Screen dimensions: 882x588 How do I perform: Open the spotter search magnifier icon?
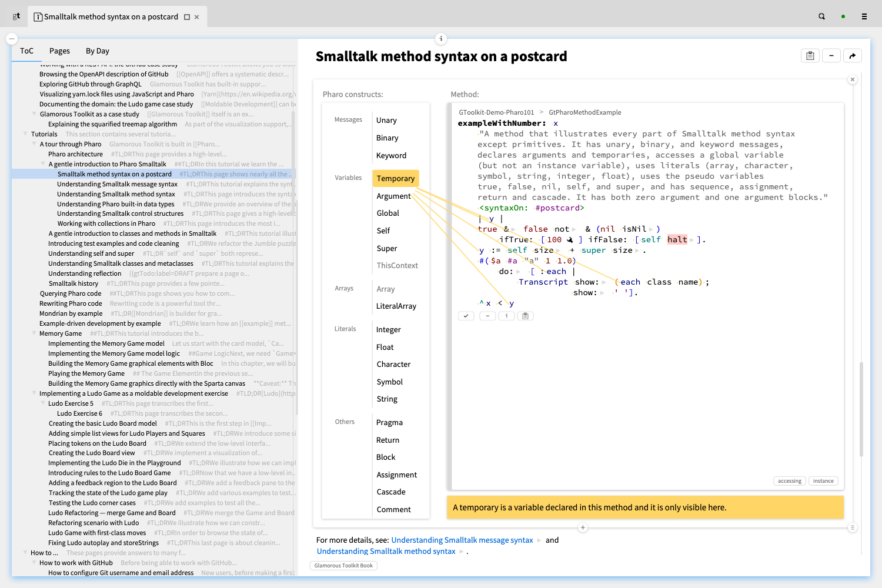click(x=821, y=16)
